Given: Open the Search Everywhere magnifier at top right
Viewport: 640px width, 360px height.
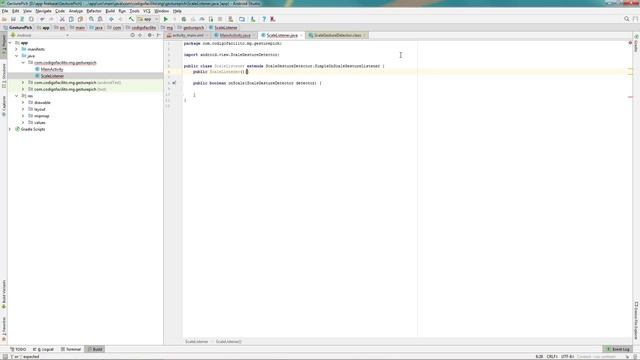Looking at the screenshot, I should (627, 19).
